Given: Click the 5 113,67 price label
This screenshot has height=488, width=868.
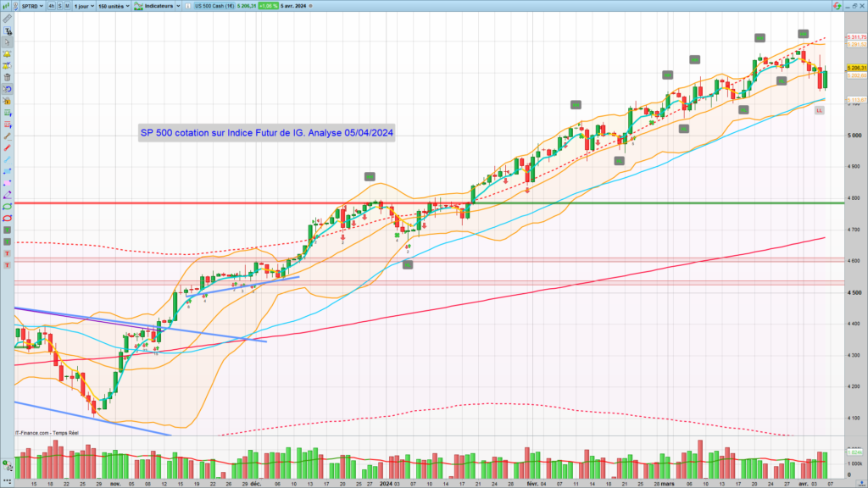Looking at the screenshot, I should tap(856, 100).
